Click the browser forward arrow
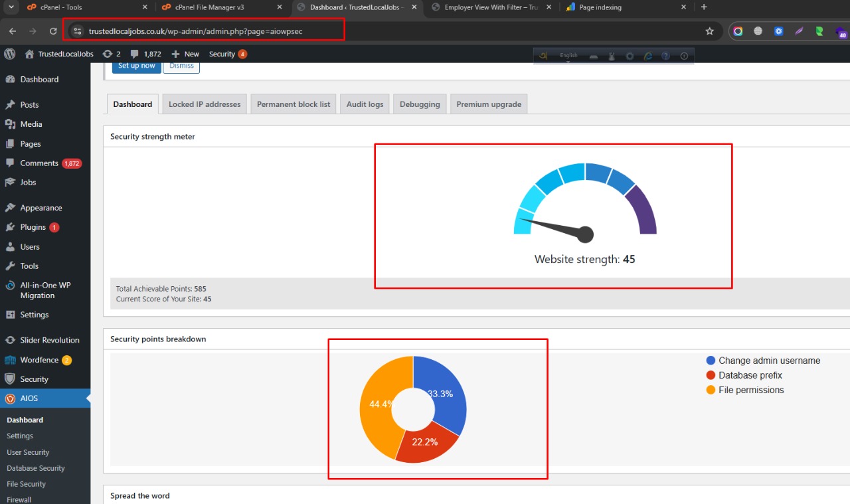Image resolution: width=850 pixels, height=504 pixels. 33,31
